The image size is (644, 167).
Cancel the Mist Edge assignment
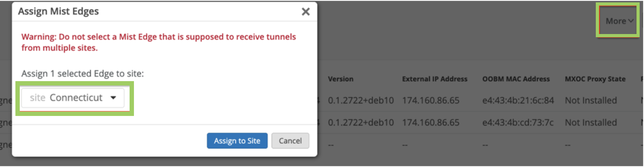pos(290,141)
